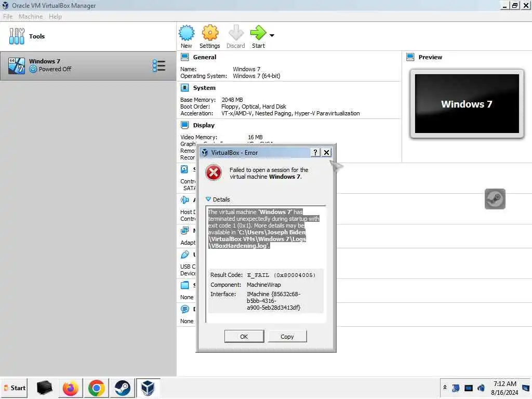Image resolution: width=532 pixels, height=399 pixels.
Task: Launch Chrome from the taskbar
Action: coord(97,388)
